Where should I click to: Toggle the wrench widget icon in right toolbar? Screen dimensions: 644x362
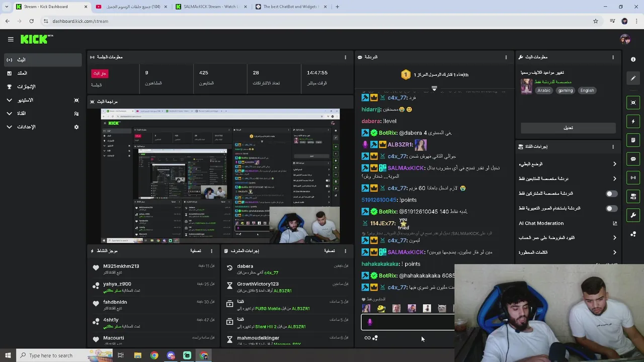pyautogui.click(x=633, y=215)
